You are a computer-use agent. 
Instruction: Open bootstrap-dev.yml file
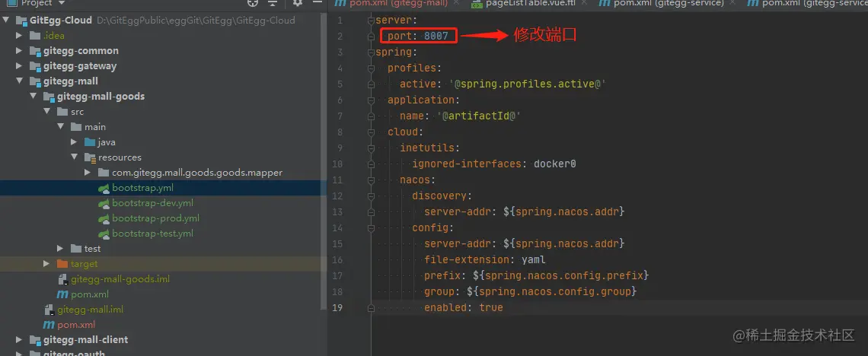click(152, 203)
